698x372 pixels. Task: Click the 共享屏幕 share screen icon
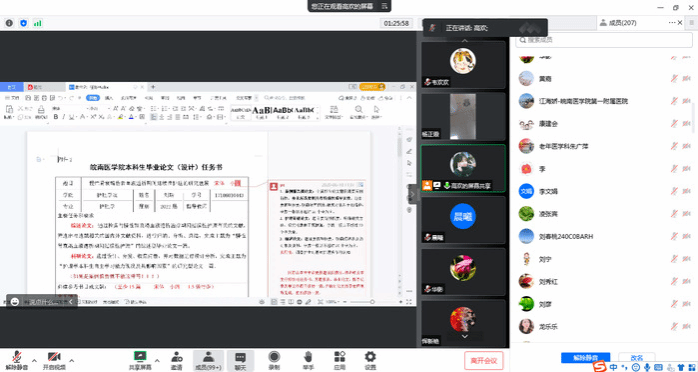click(x=140, y=360)
